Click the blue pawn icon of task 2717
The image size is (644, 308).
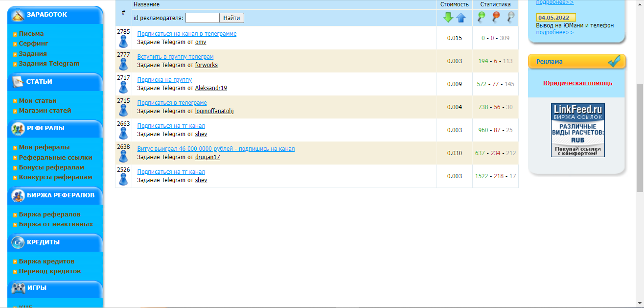click(123, 87)
